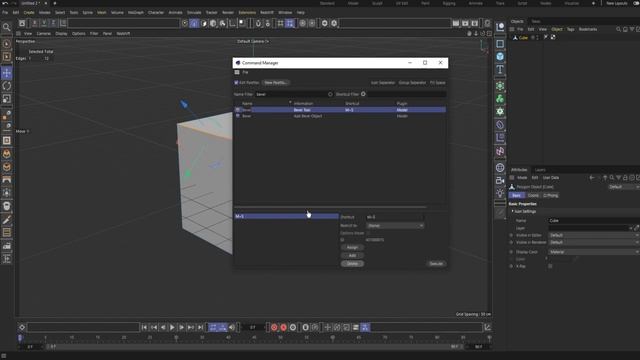Select the Move tool in left toolbar
640x360 pixels.
7,73
